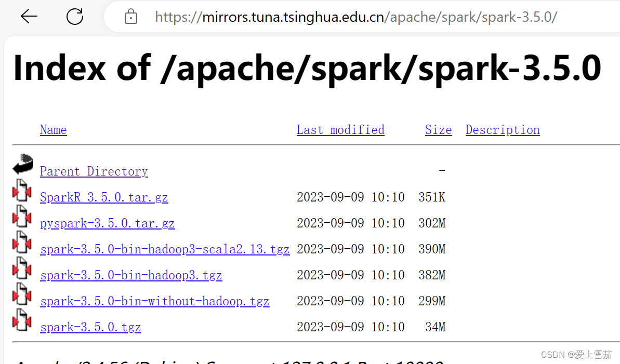Image resolution: width=620 pixels, height=364 pixels.
Task: Click the archive icon beside pyspark-3.5.0.tar.gz
Action: coord(22,217)
